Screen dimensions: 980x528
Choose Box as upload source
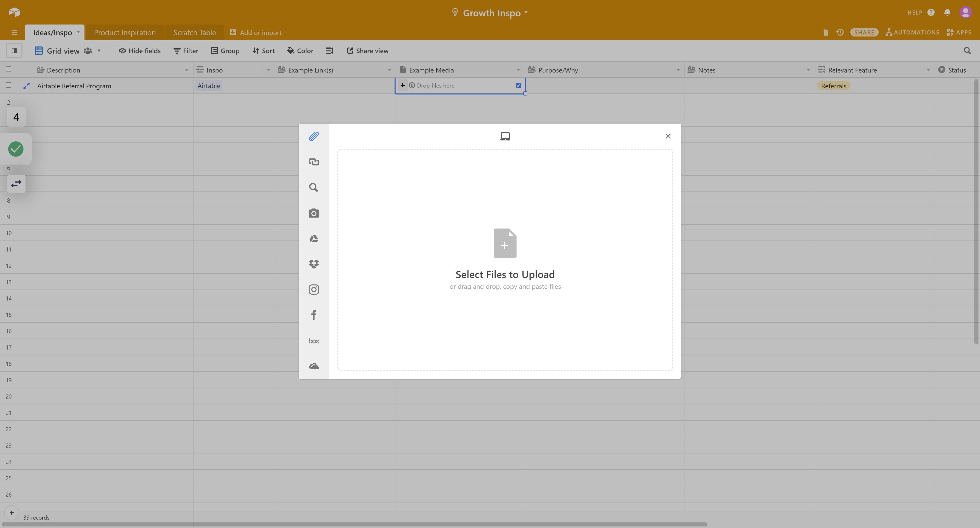tap(313, 341)
